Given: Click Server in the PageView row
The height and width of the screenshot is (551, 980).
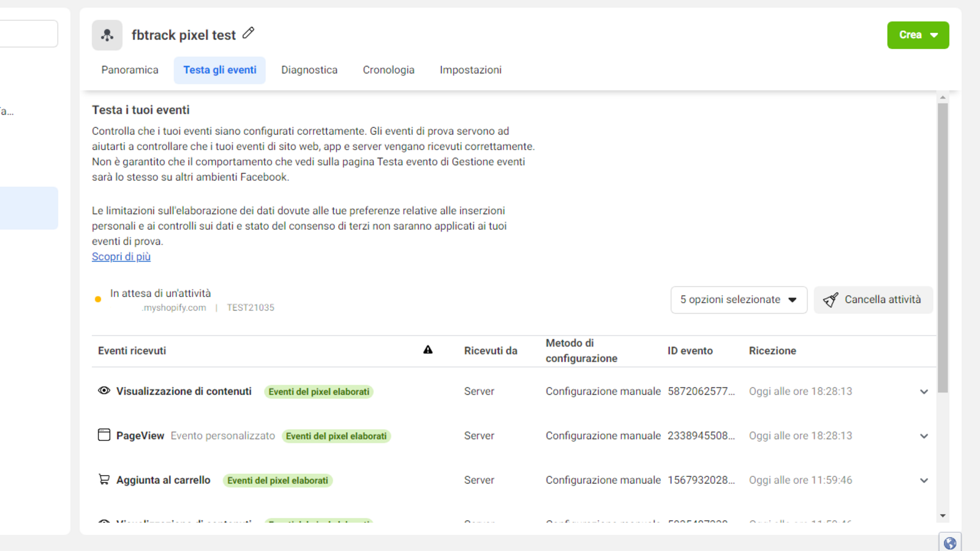Looking at the screenshot, I should point(479,436).
